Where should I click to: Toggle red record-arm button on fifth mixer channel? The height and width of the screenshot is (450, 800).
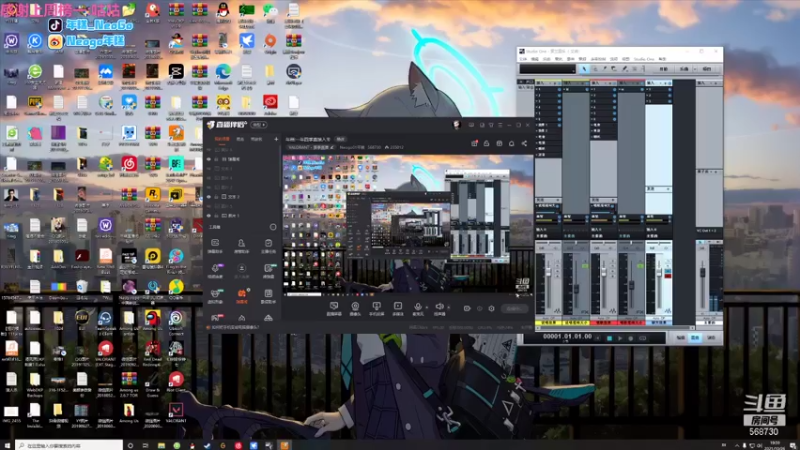pyautogui.click(x=668, y=276)
